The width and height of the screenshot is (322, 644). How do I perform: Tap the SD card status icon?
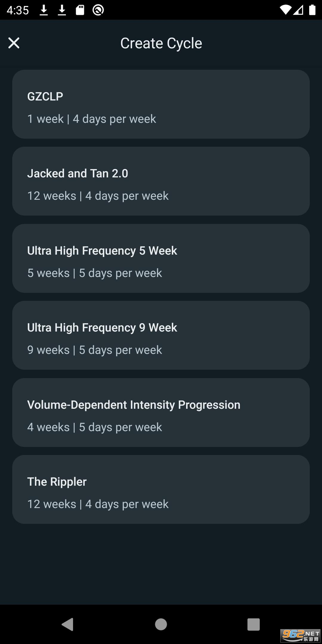[80, 10]
